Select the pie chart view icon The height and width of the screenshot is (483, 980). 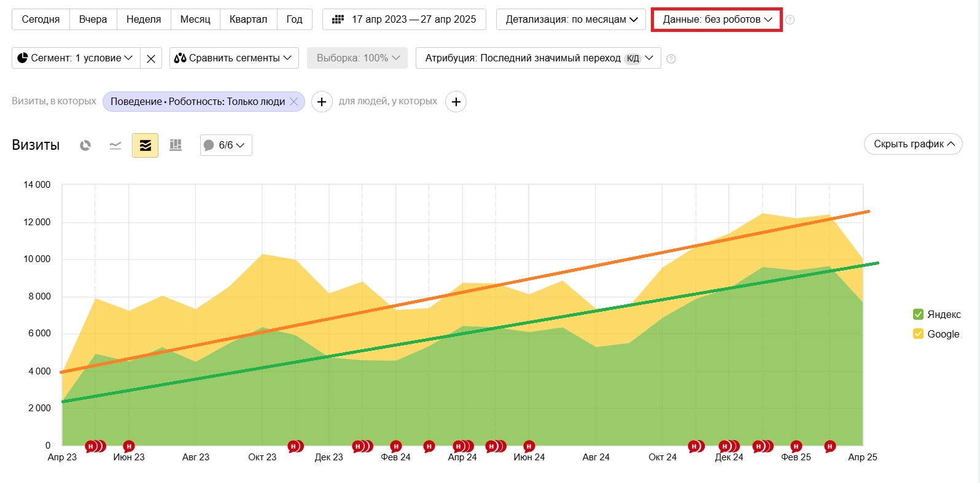point(85,145)
